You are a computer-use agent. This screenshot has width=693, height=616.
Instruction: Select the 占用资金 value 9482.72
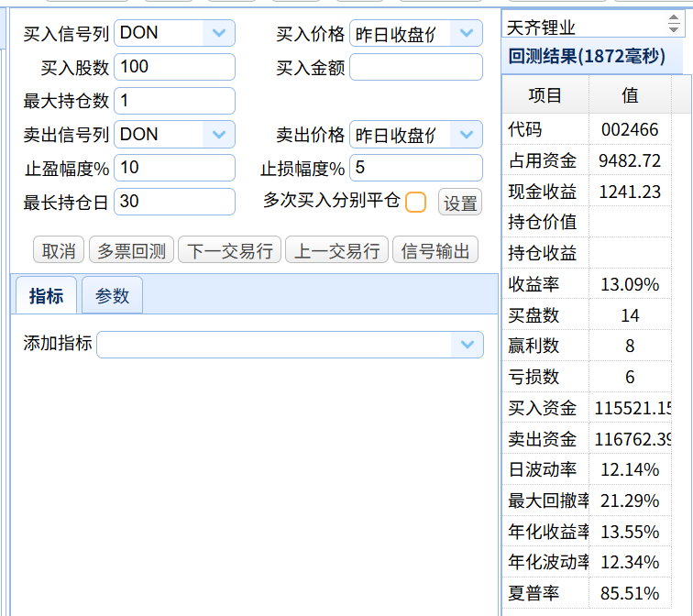(x=631, y=160)
